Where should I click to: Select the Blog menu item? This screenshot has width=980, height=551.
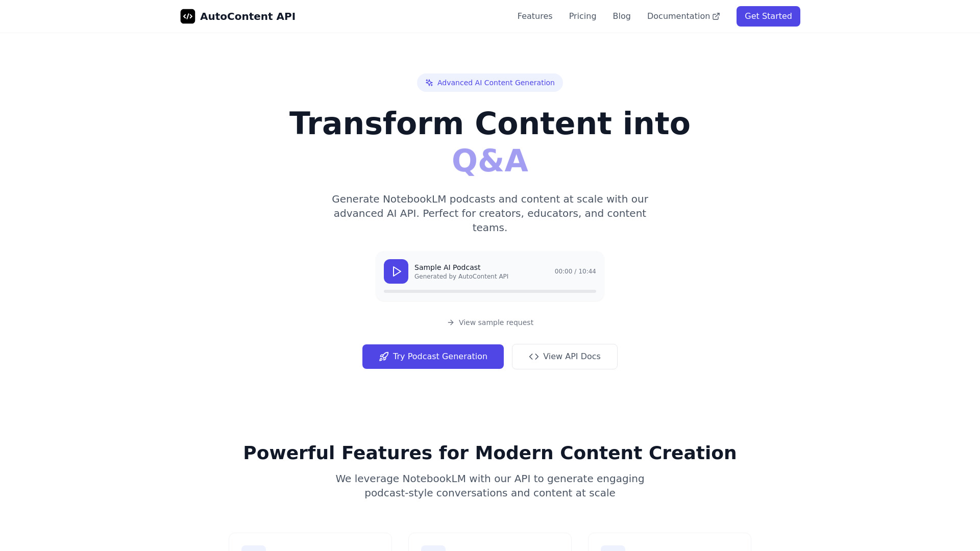point(621,16)
